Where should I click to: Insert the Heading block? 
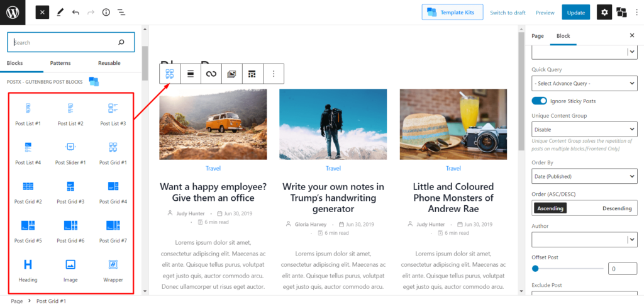[28, 270]
